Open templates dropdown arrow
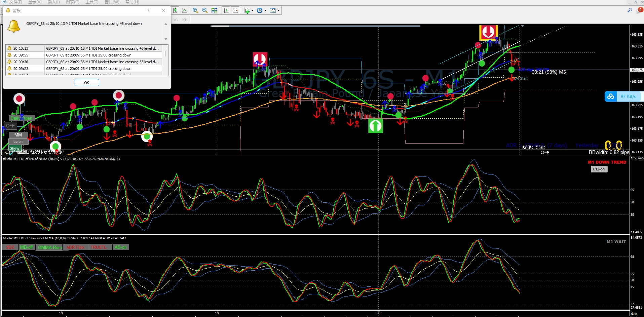The image size is (644, 317). [x=278, y=10]
